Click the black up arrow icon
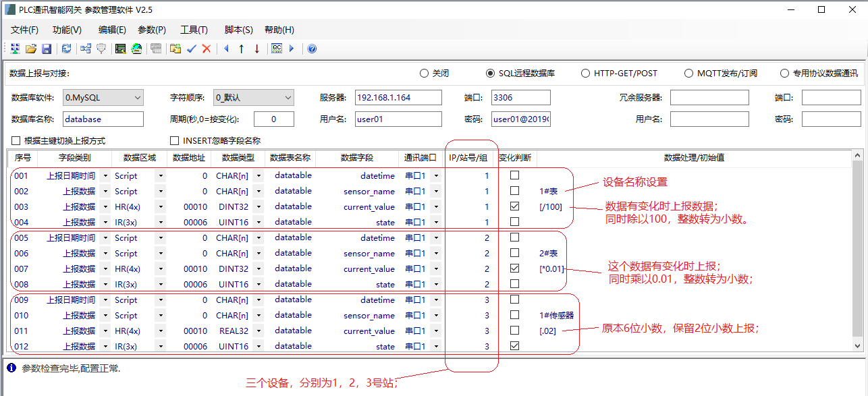The image size is (868, 396). pos(241,49)
